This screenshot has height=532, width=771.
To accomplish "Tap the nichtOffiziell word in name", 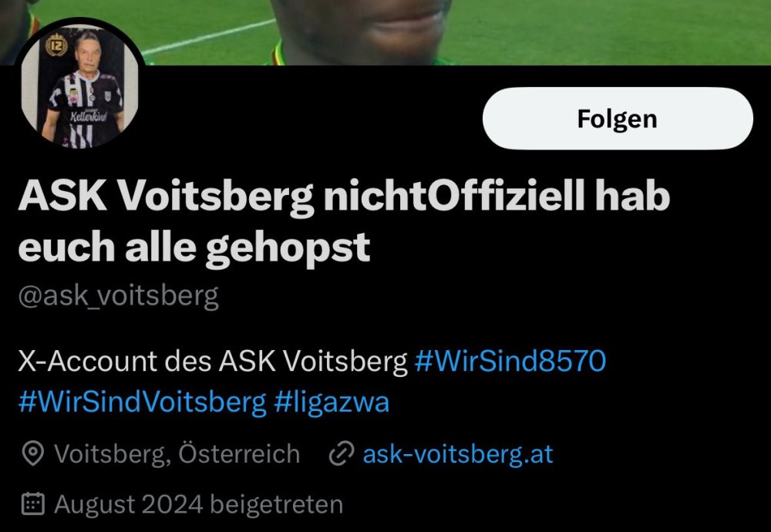I will click(454, 196).
